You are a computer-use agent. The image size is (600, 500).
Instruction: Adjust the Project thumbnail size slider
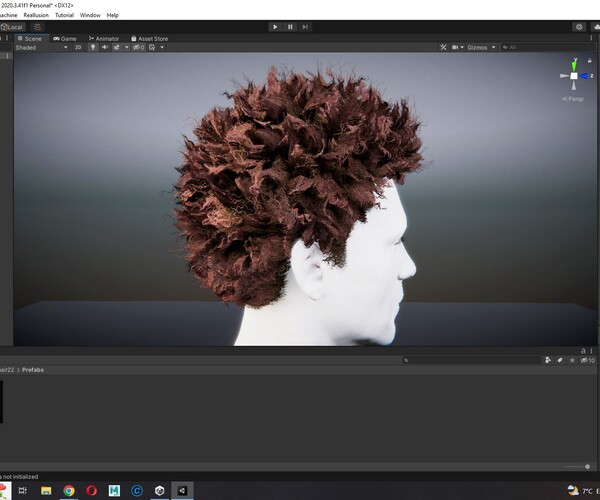coord(577,466)
